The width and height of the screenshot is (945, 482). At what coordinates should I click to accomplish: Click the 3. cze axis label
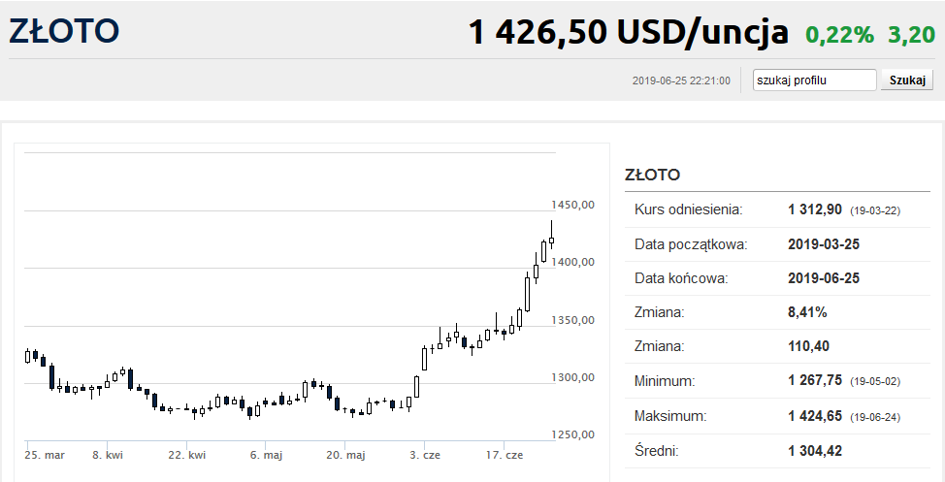425,455
